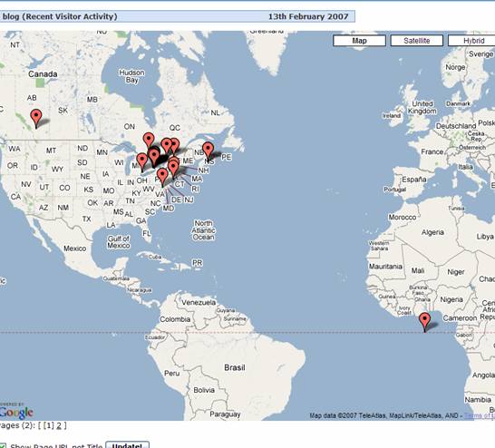
Task: Switch to Hybrid view
Action: tap(471, 41)
